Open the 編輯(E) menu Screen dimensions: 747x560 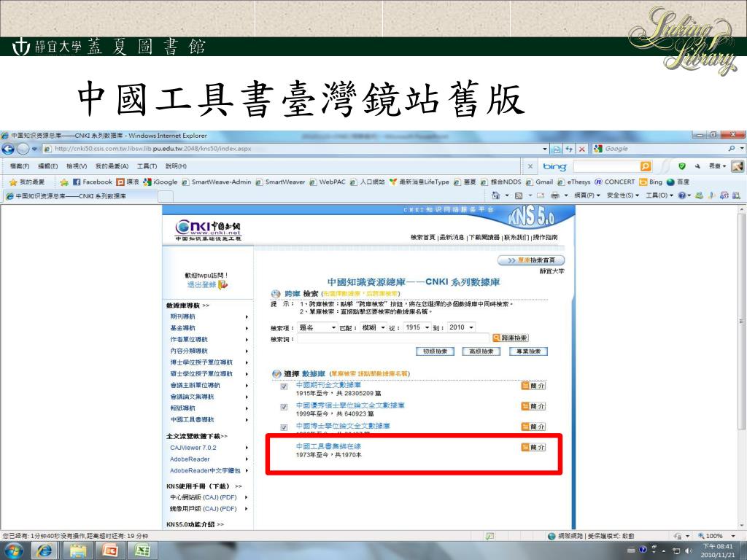pyautogui.click(x=47, y=166)
